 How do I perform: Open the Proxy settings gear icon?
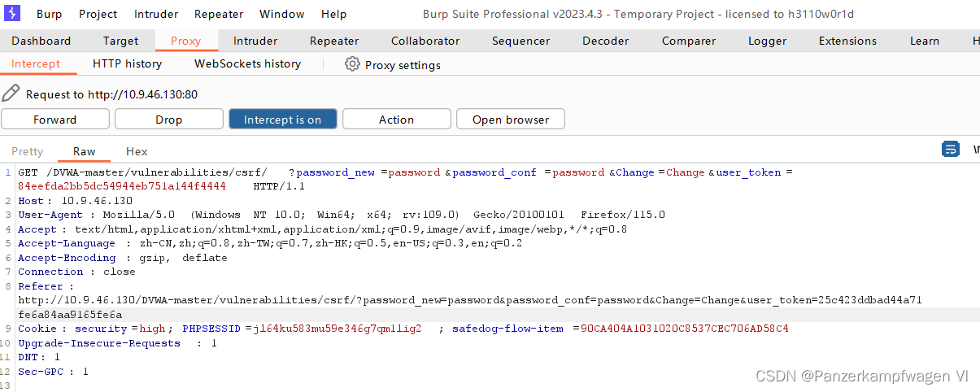(352, 64)
